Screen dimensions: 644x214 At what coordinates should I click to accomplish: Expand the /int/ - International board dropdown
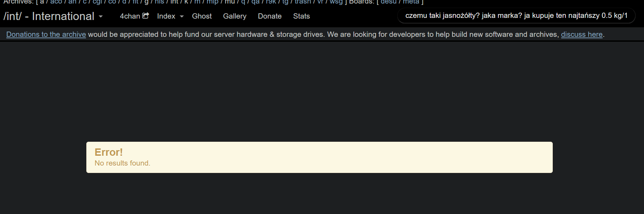(x=101, y=16)
